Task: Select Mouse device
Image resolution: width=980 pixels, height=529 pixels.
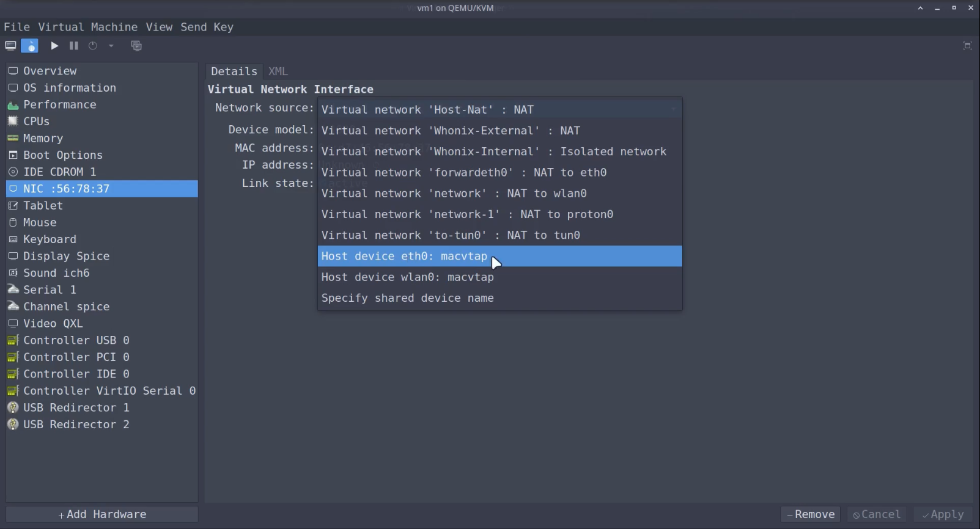Action: (102, 222)
